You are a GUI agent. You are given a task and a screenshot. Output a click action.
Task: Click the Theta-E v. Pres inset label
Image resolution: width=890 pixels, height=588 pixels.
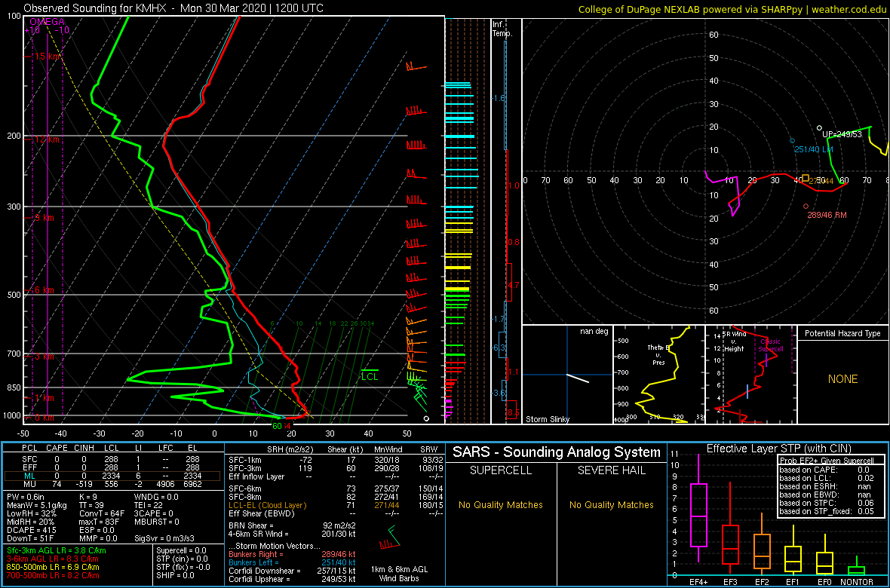tap(658, 354)
